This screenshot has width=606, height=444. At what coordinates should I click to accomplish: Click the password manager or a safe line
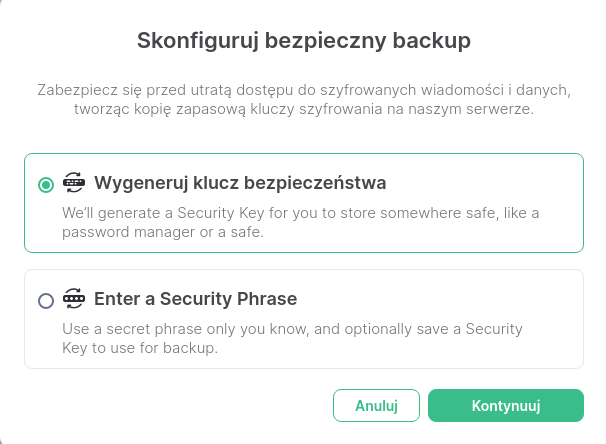click(163, 232)
